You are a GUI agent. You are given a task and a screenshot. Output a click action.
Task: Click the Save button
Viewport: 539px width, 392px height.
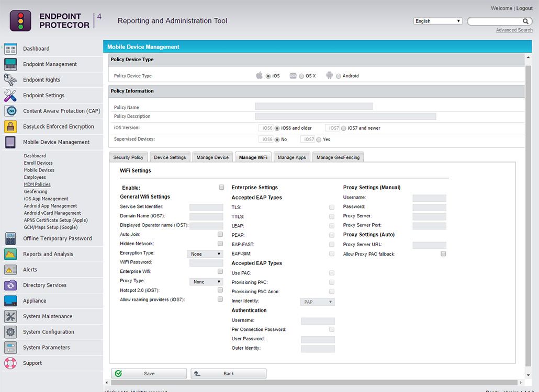pyautogui.click(x=149, y=374)
